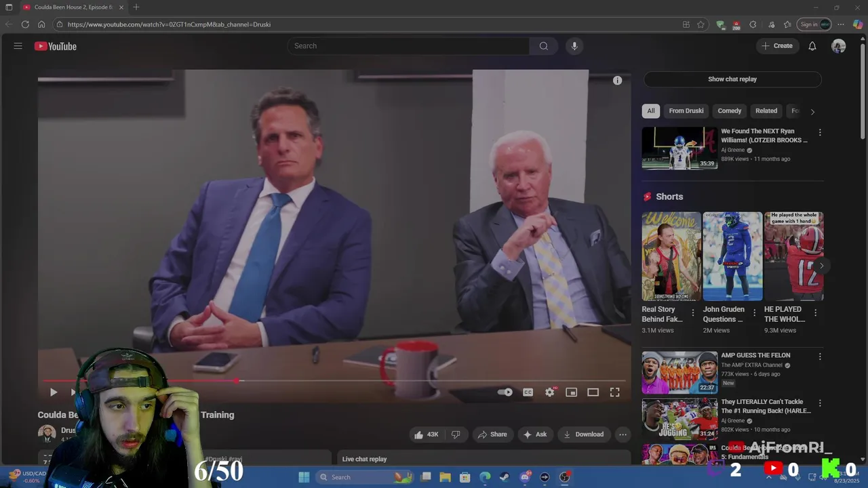Toggle closed captions on the video

[528, 392]
